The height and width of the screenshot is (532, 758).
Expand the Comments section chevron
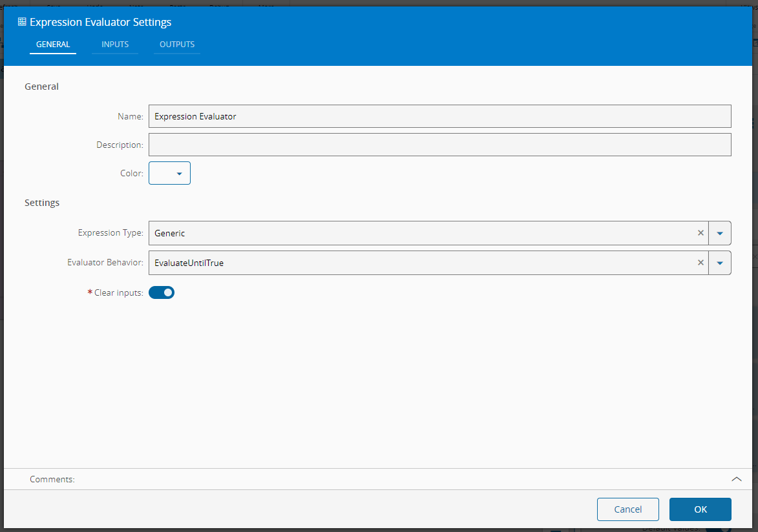point(736,479)
